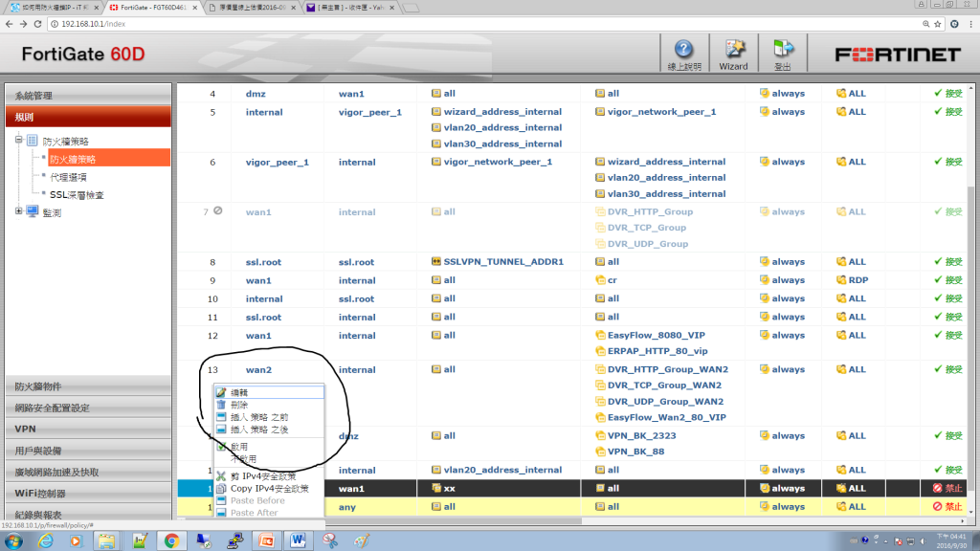Expand the 系統管理 sidebar section
The image size is (980, 551).
click(x=88, y=96)
